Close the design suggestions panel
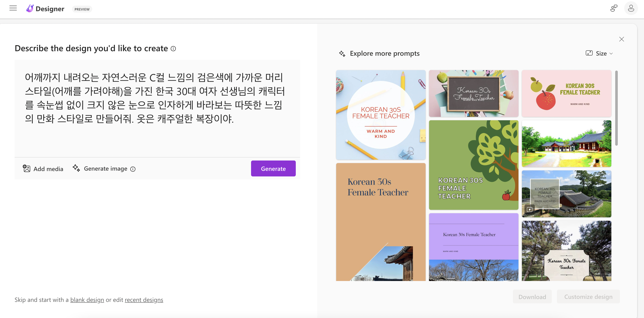Viewport: 644px width, 318px height. pyautogui.click(x=621, y=39)
